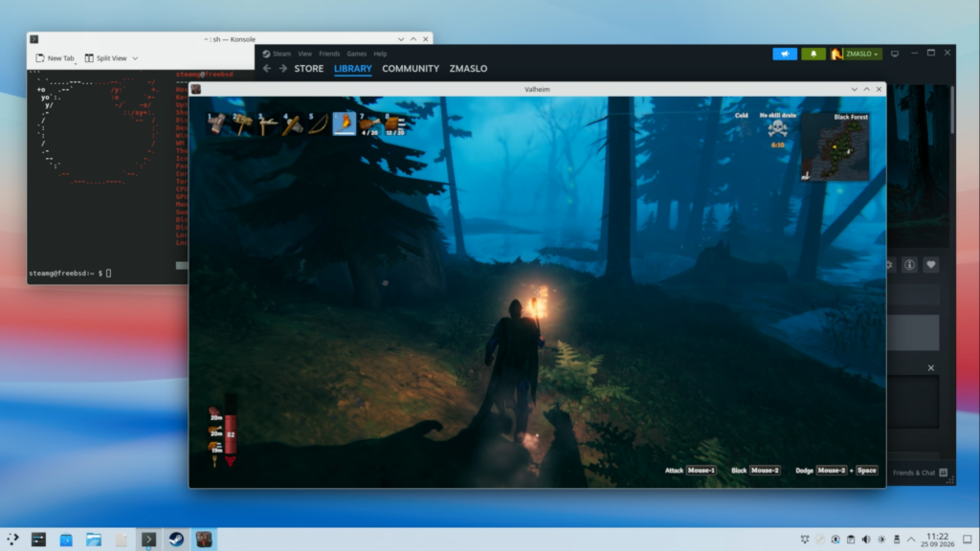The image size is (980, 551).
Task: Select the bow in hotbar slot 5
Action: pos(319,123)
